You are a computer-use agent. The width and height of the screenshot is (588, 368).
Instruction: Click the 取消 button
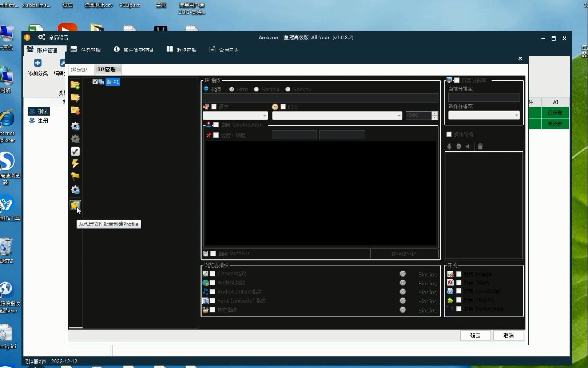click(509, 335)
